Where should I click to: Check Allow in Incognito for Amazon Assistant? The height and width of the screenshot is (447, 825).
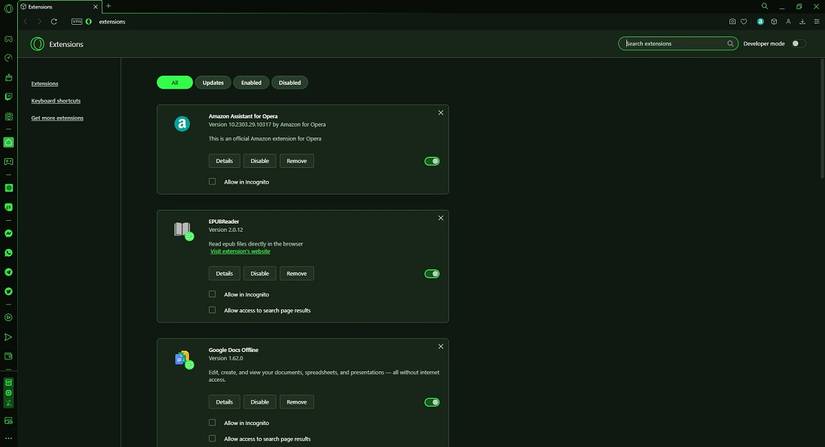(212, 181)
